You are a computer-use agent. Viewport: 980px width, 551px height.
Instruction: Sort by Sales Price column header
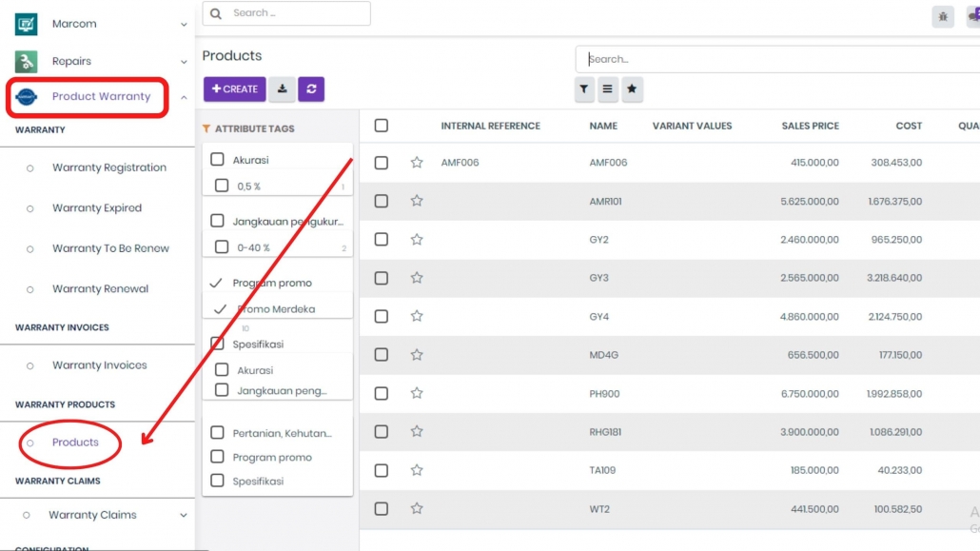coord(810,126)
